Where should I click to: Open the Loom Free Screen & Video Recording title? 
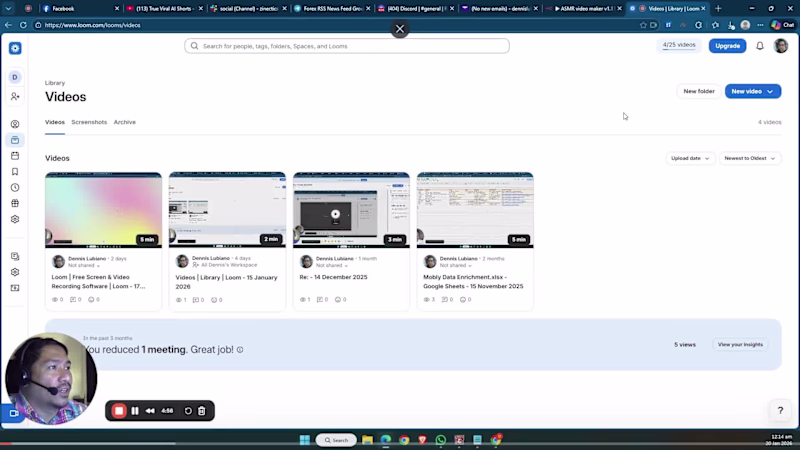click(x=98, y=282)
